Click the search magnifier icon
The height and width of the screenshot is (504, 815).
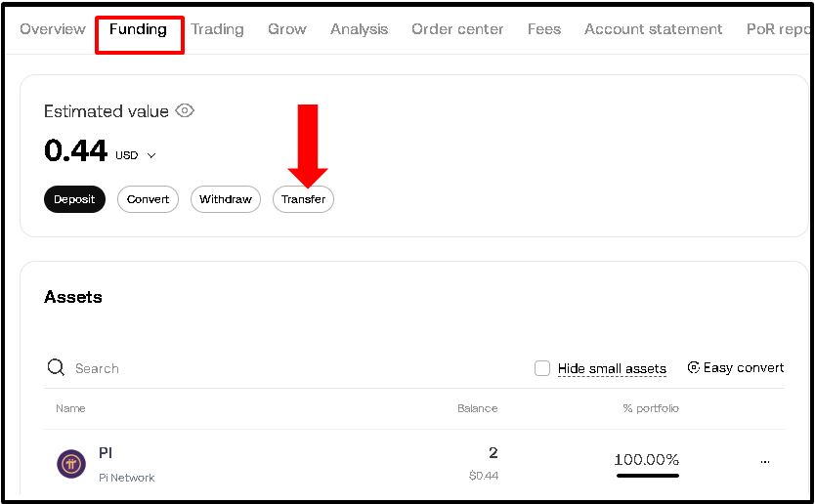pyautogui.click(x=56, y=368)
